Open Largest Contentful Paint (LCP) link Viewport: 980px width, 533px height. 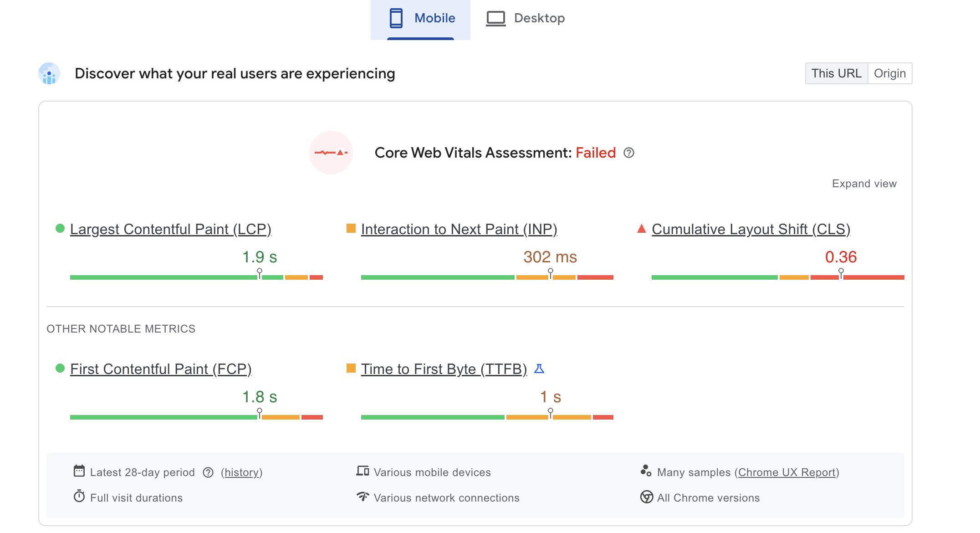click(x=170, y=229)
